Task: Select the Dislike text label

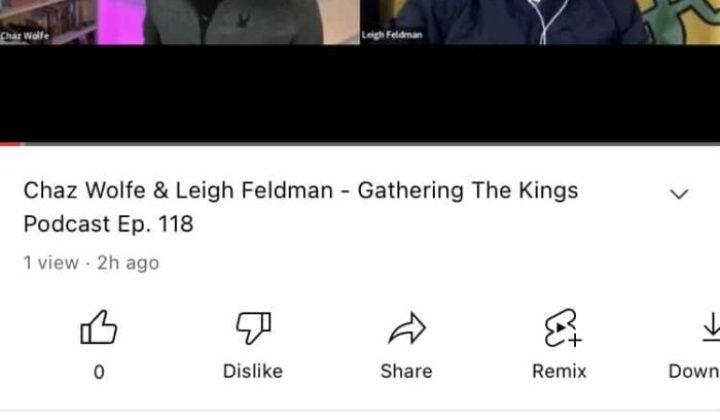Action: point(253,371)
